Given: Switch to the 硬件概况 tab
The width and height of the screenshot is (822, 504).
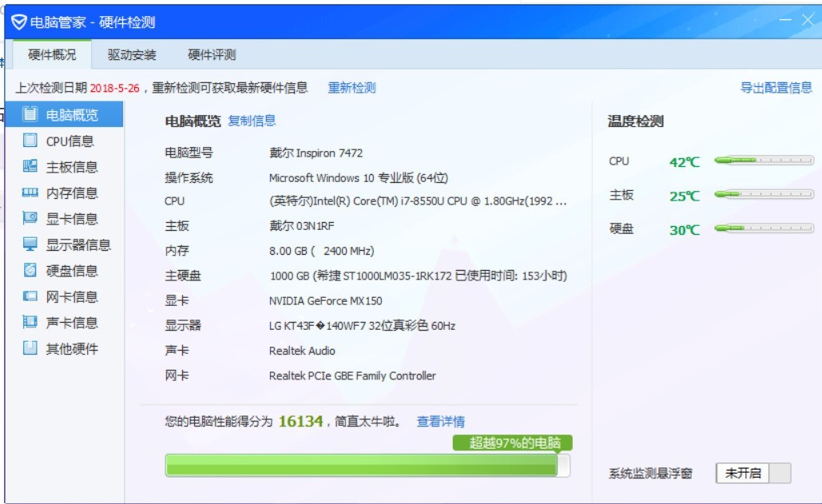Looking at the screenshot, I should (x=52, y=54).
